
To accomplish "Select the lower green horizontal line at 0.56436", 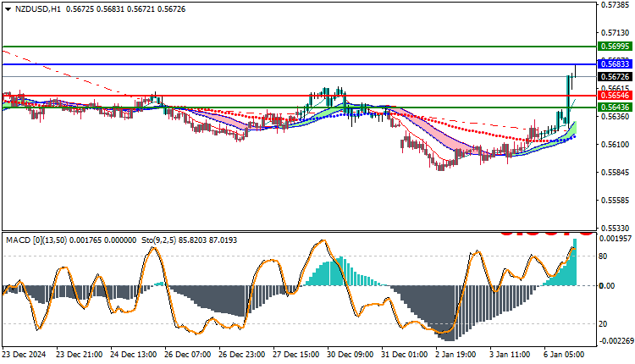I will [299, 108].
